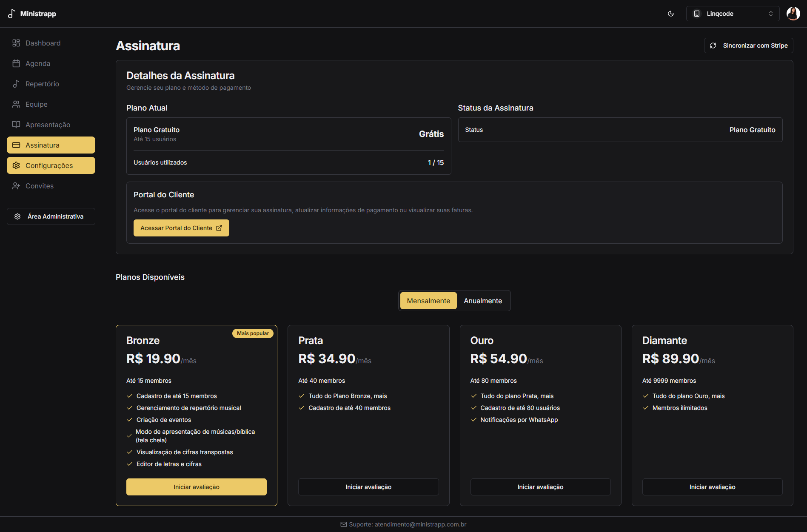Click the Ministrapp music note logo

(11, 14)
